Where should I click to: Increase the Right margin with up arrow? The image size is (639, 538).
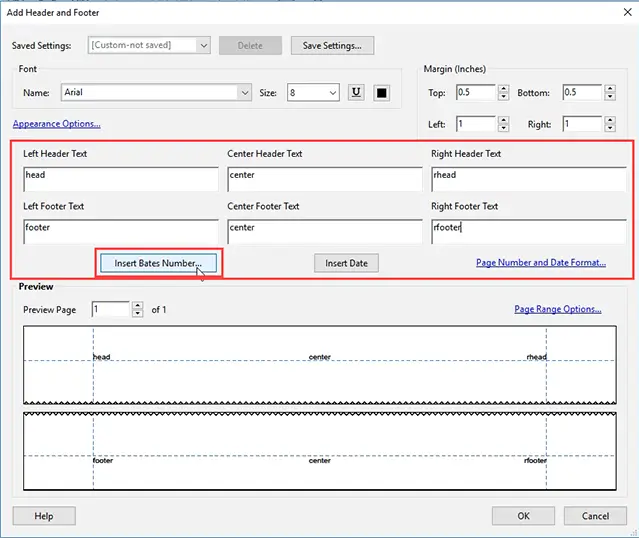click(610, 120)
